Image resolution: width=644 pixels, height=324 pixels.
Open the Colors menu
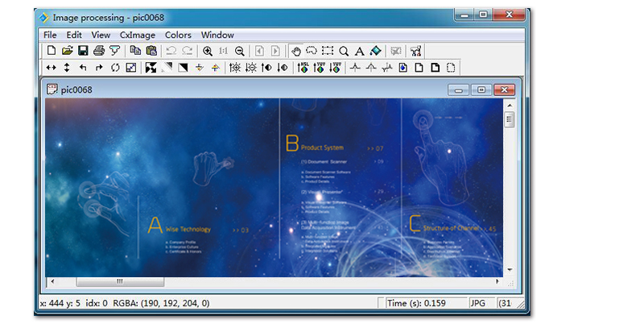[178, 35]
